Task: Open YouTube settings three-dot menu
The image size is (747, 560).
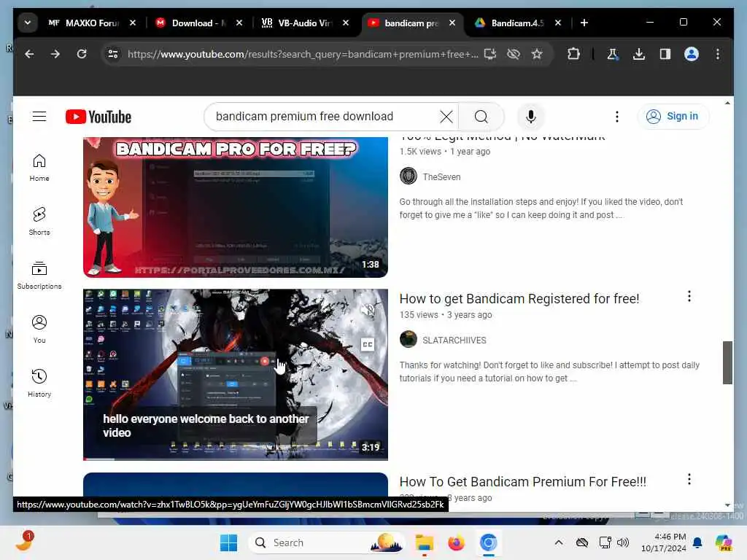Action: point(617,117)
